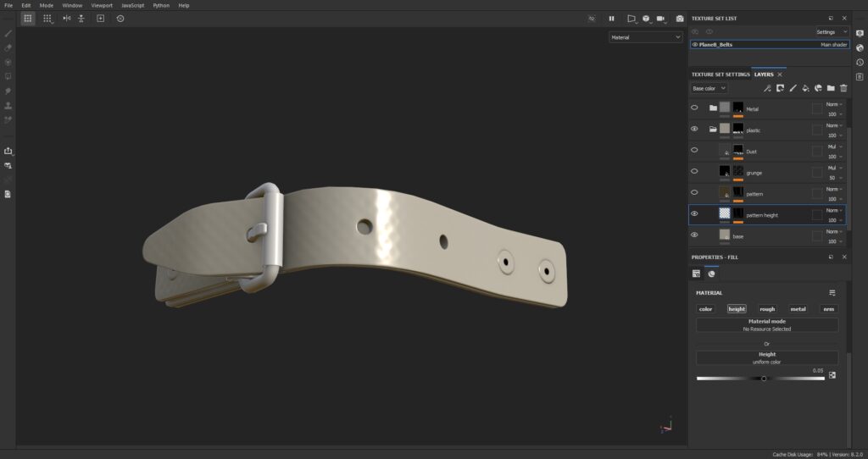Viewport: 868px width, 459px height.
Task: Select the Smudge tool
Action: click(8, 91)
